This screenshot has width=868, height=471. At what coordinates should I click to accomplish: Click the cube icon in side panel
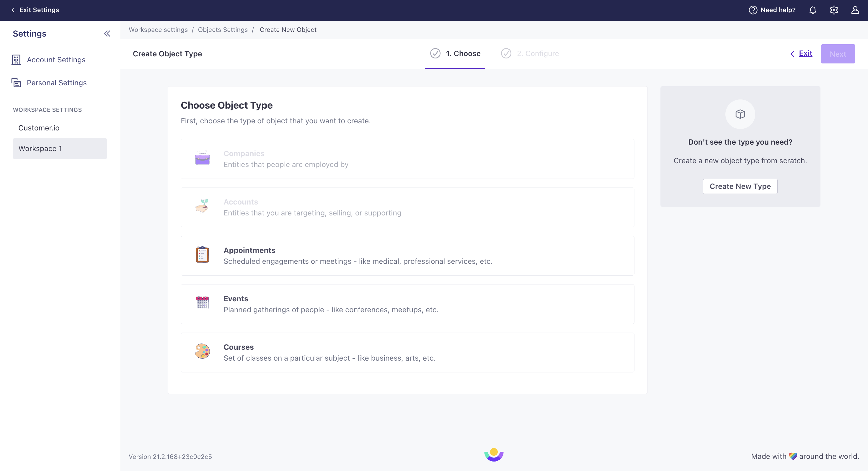coord(740,114)
